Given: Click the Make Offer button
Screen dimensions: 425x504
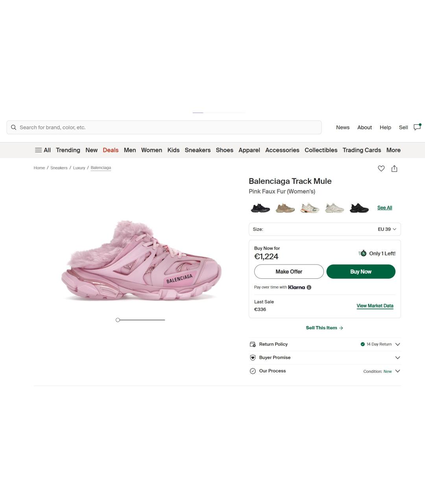Looking at the screenshot, I should click(289, 272).
